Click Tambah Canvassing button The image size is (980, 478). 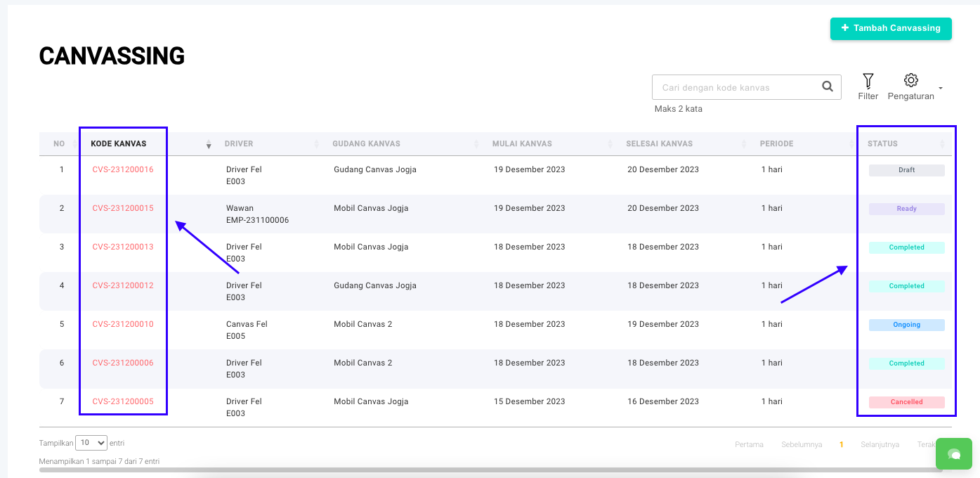(890, 28)
